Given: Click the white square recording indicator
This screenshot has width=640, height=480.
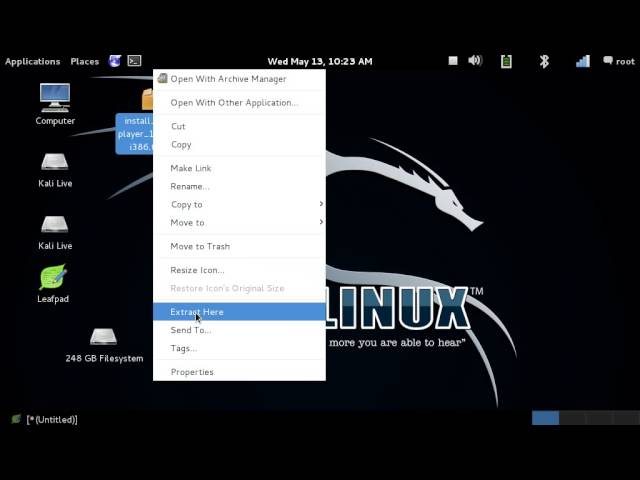Looking at the screenshot, I should tap(453, 61).
